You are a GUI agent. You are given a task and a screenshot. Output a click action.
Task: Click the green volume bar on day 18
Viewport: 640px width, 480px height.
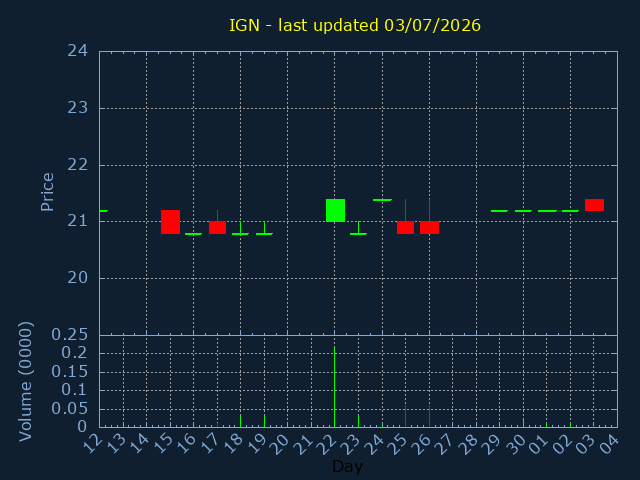240,420
